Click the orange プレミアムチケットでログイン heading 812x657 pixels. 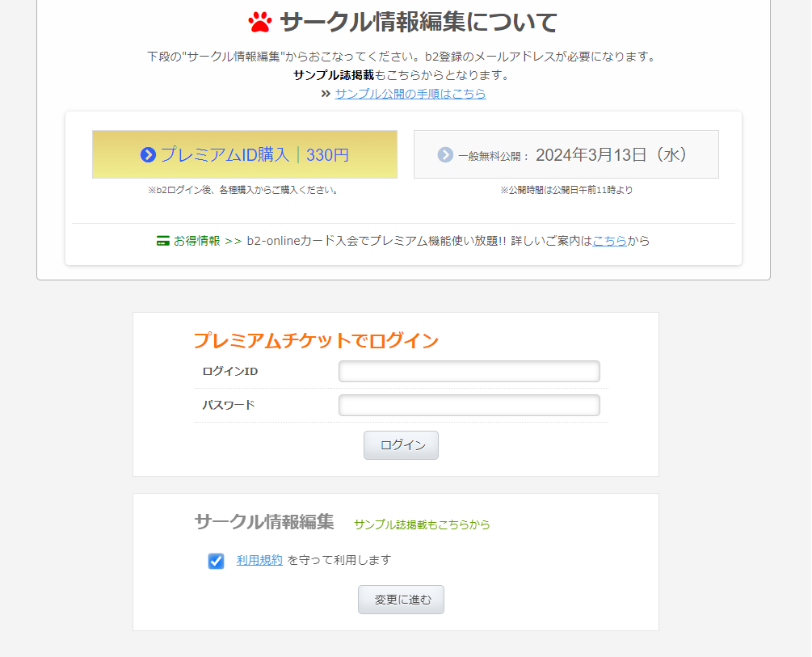point(316,340)
